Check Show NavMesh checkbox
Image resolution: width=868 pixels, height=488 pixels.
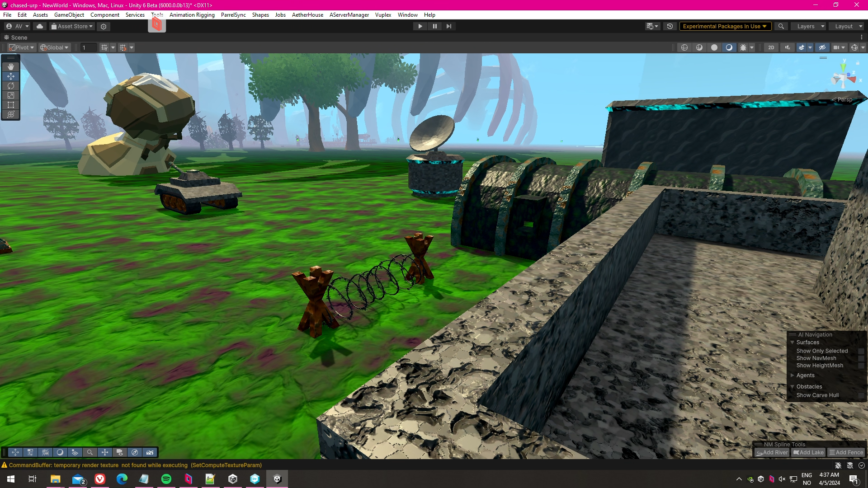tap(861, 358)
